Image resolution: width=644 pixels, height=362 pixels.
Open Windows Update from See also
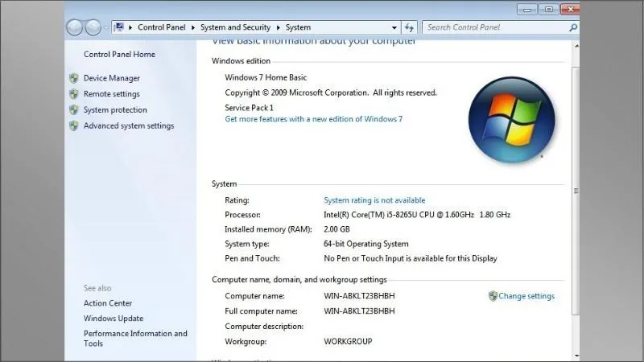tap(114, 319)
